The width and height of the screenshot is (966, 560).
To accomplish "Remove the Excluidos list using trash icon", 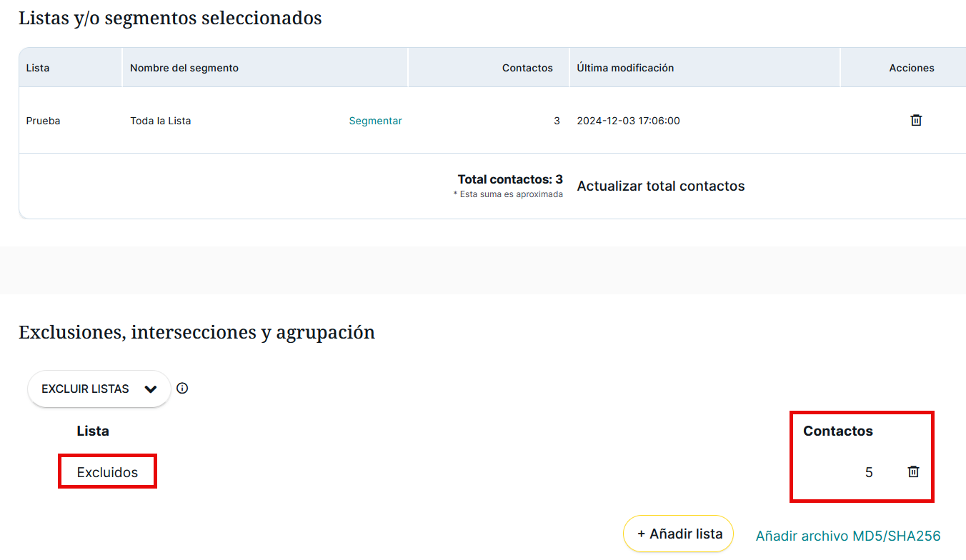I will pos(913,471).
